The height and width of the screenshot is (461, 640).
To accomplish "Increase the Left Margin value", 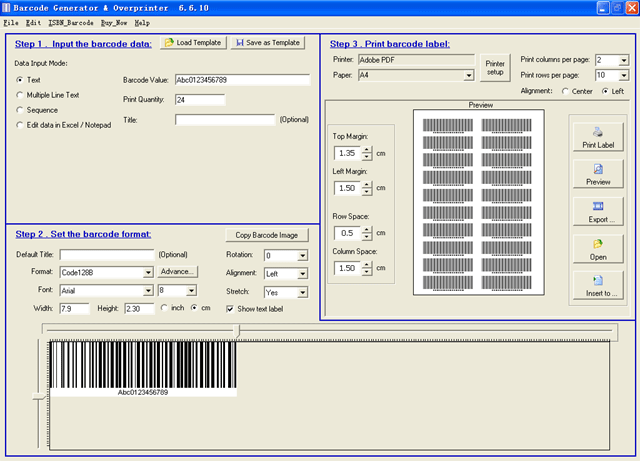I will tap(367, 185).
